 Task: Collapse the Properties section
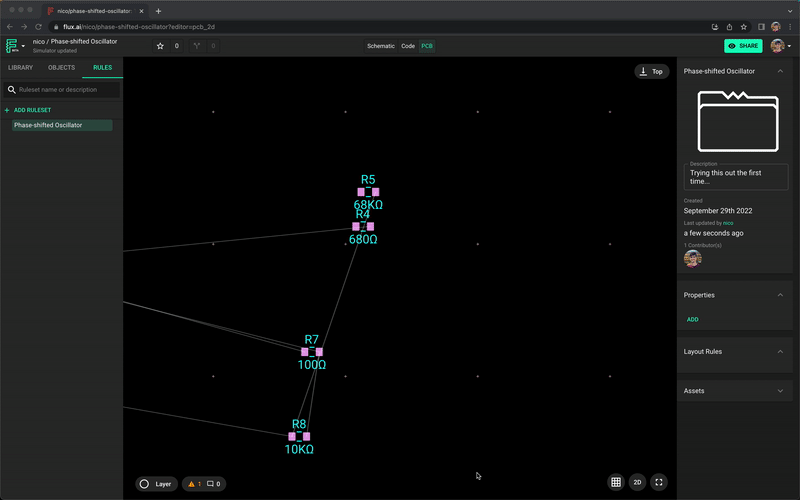[x=780, y=295]
